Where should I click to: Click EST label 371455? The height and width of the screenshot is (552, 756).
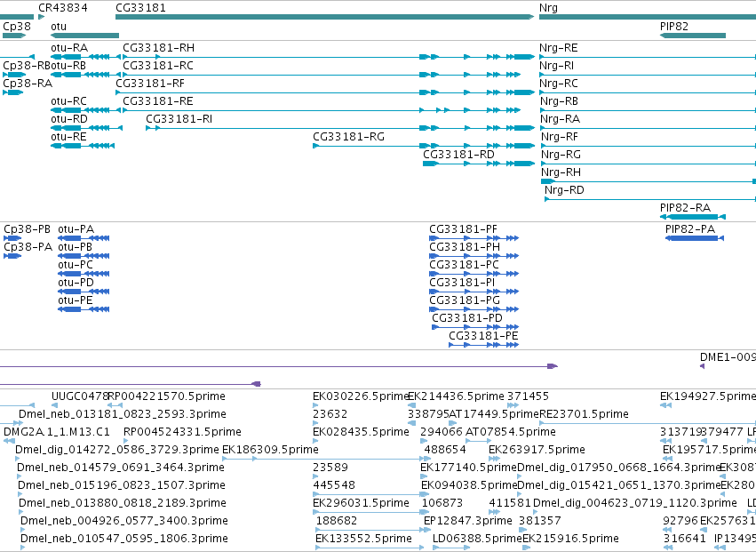528,396
